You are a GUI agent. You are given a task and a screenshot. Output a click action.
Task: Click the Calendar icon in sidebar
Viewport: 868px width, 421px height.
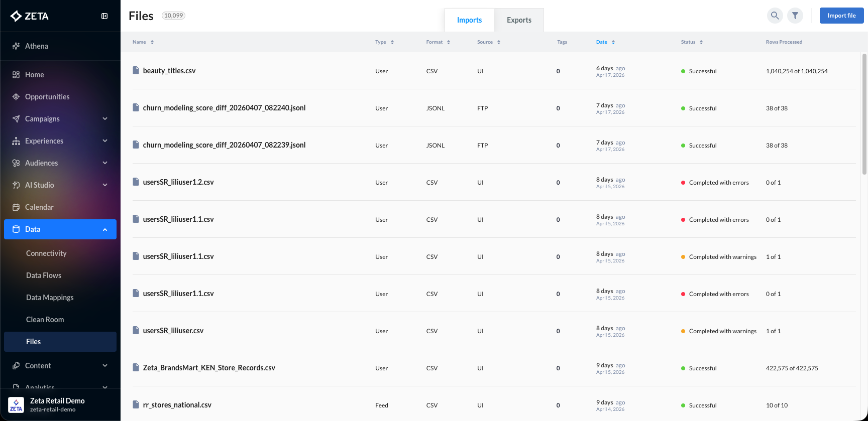click(16, 207)
